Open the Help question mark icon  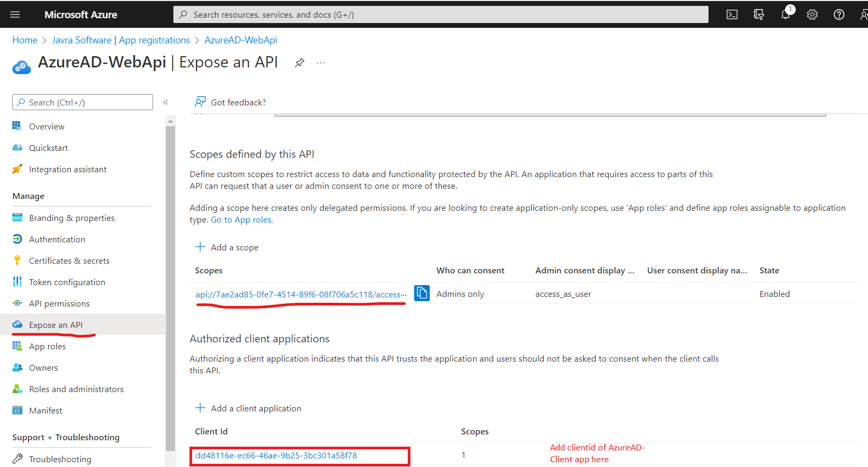pyautogui.click(x=839, y=14)
